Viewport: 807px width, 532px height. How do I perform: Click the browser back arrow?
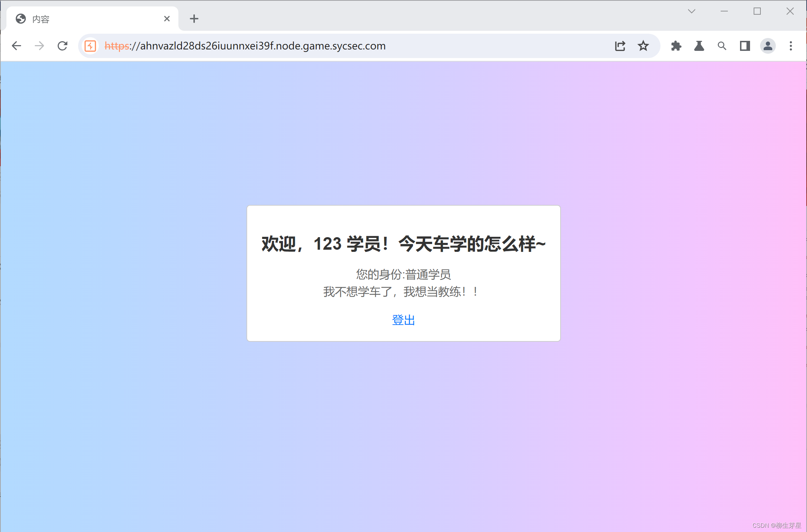tap(16, 46)
